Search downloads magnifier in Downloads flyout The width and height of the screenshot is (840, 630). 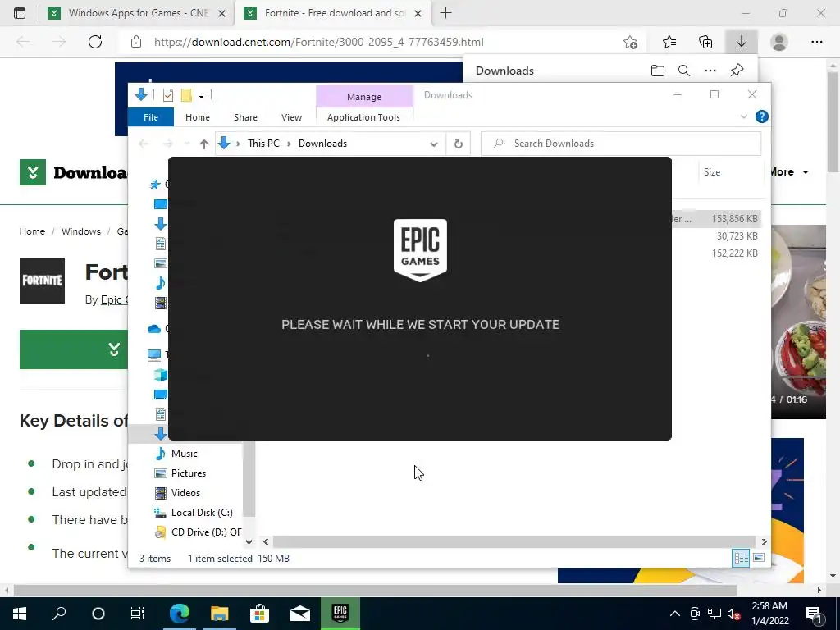(x=683, y=71)
